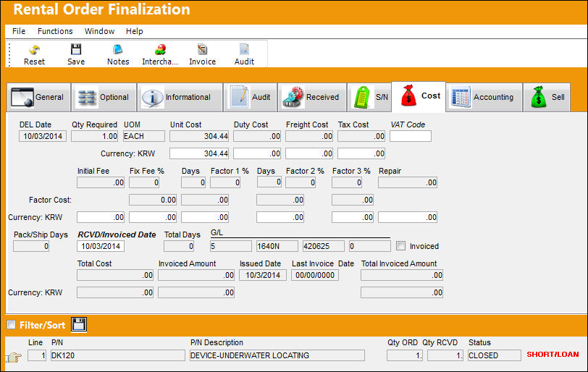Click the Repair cost field

[408, 182]
